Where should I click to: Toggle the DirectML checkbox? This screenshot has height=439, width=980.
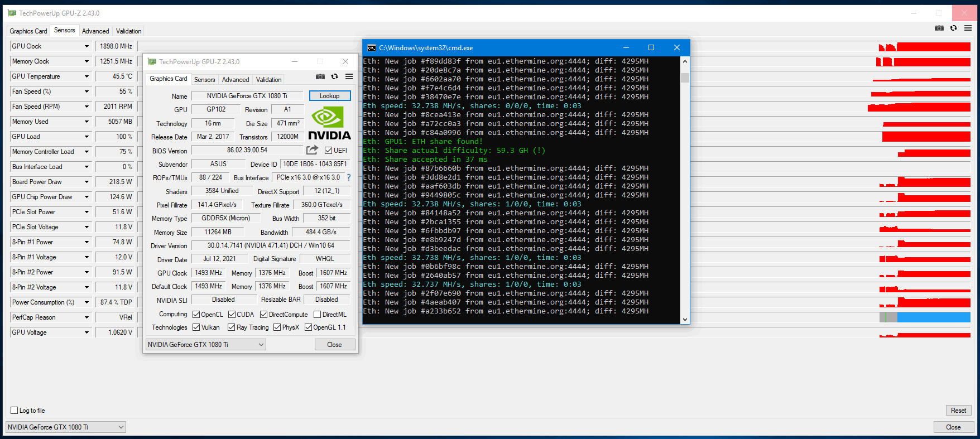click(x=317, y=315)
